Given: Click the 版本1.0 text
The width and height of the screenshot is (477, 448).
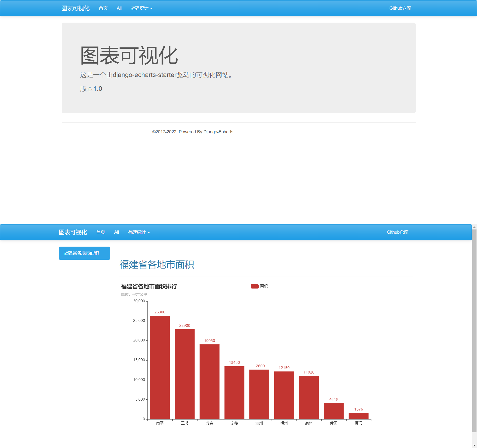Looking at the screenshot, I should pyautogui.click(x=91, y=89).
